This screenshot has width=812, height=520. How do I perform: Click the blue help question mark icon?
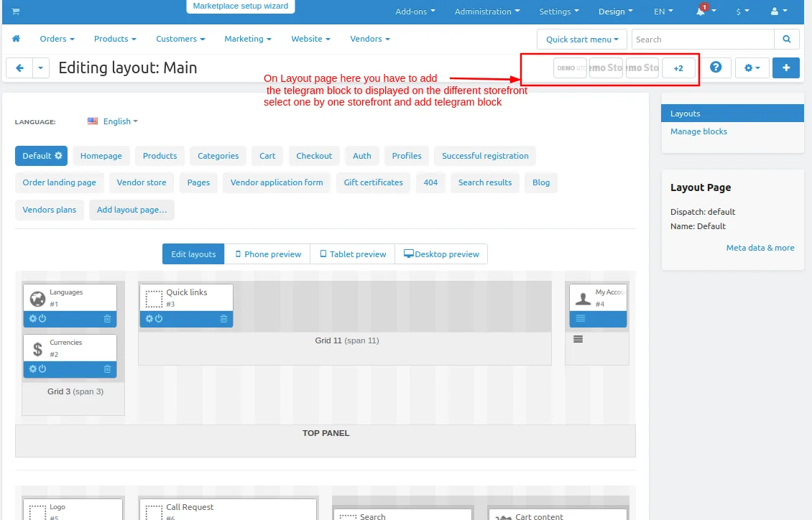(x=716, y=68)
